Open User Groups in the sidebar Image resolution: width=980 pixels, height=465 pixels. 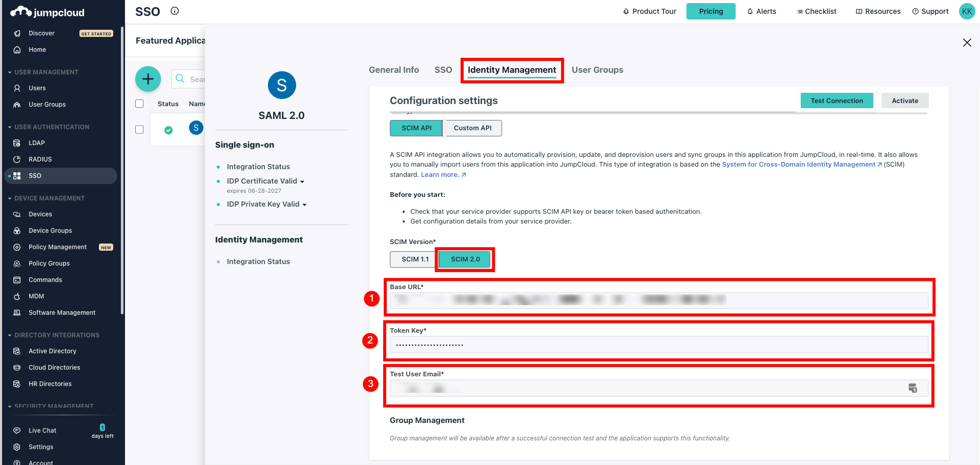pyautogui.click(x=47, y=105)
